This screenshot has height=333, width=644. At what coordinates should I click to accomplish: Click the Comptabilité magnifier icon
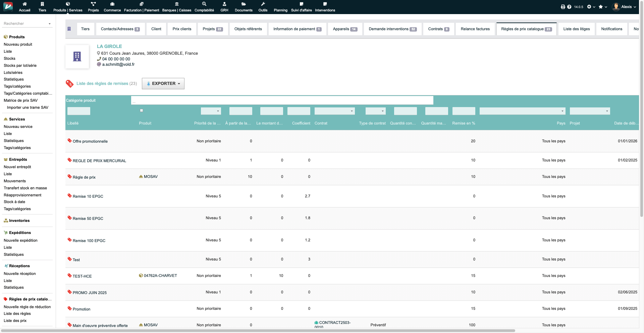[x=204, y=4]
